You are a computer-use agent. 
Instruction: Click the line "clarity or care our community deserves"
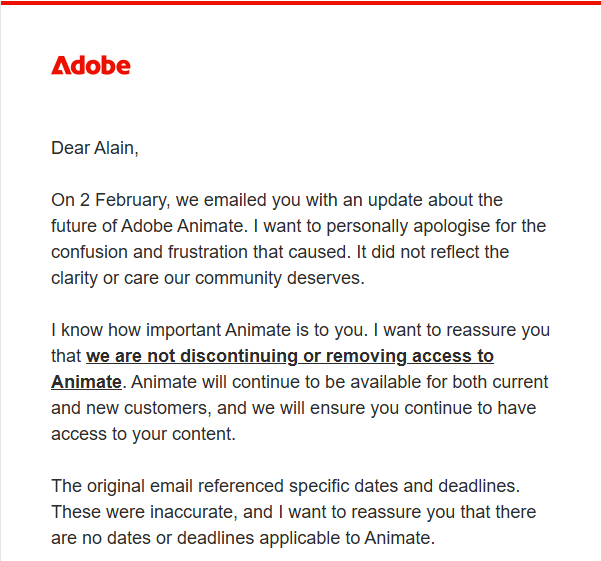click(207, 278)
